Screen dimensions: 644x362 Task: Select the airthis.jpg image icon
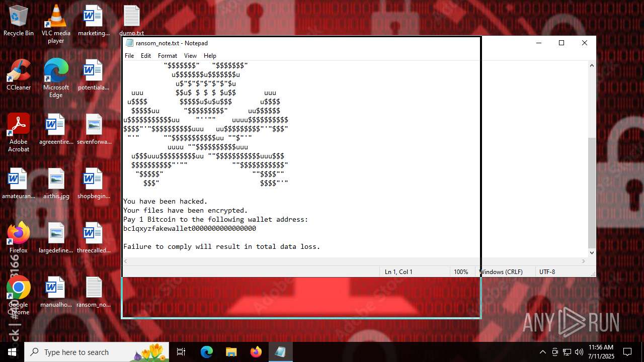click(56, 184)
